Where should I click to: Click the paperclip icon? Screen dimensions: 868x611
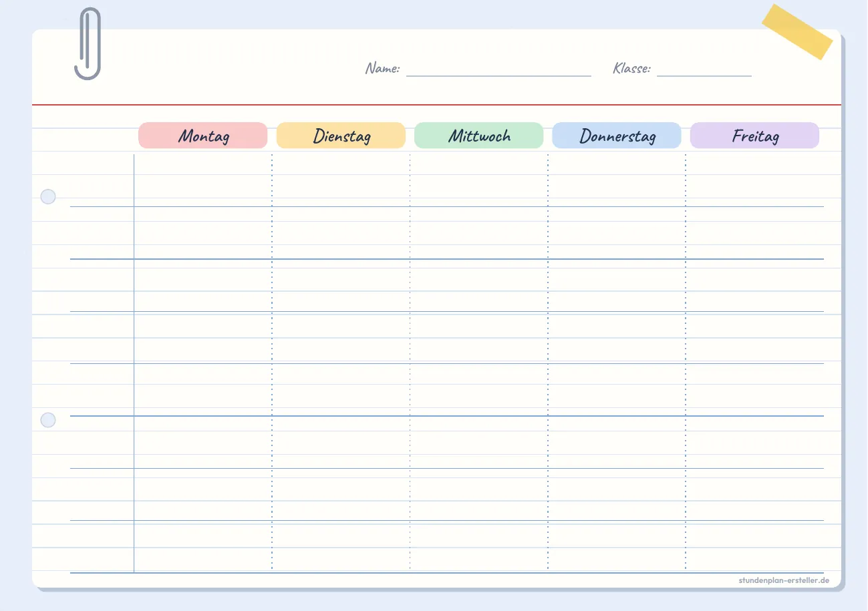(x=88, y=43)
